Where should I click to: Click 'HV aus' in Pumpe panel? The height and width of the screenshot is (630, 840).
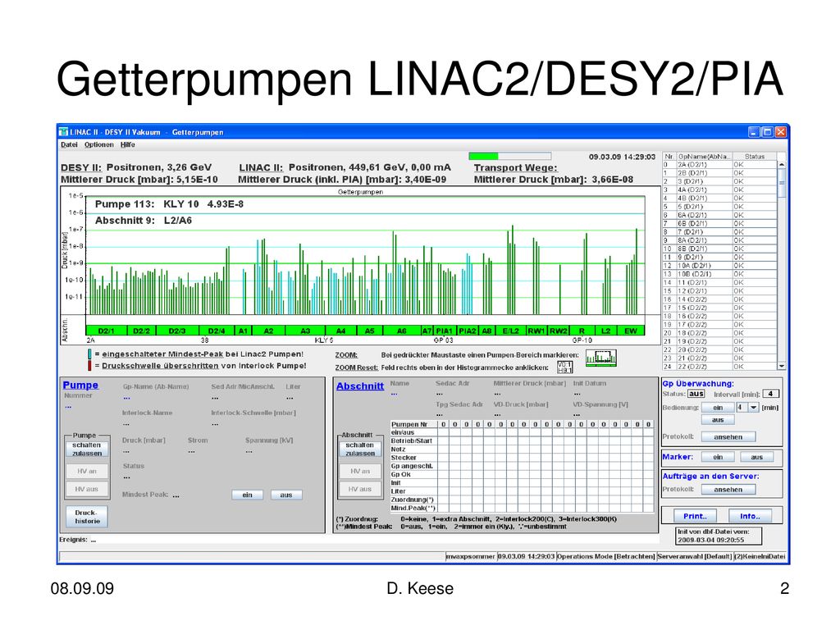(x=87, y=489)
